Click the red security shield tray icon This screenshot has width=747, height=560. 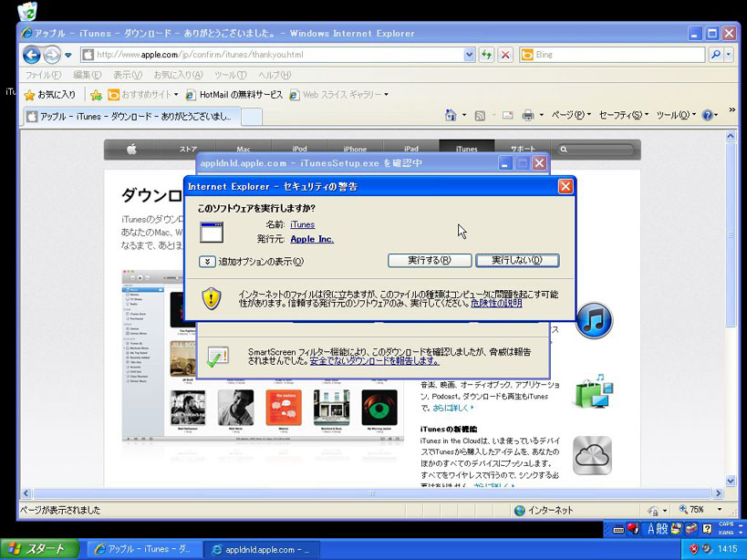[693, 549]
